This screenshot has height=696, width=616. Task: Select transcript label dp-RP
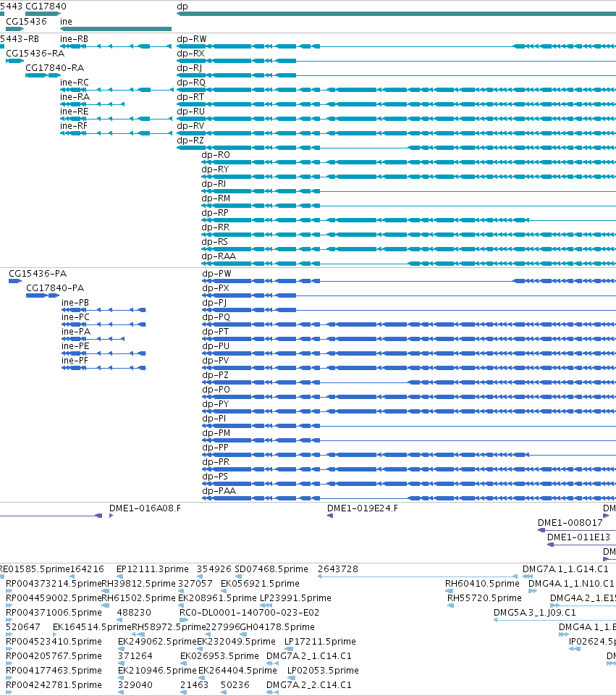[x=215, y=213]
